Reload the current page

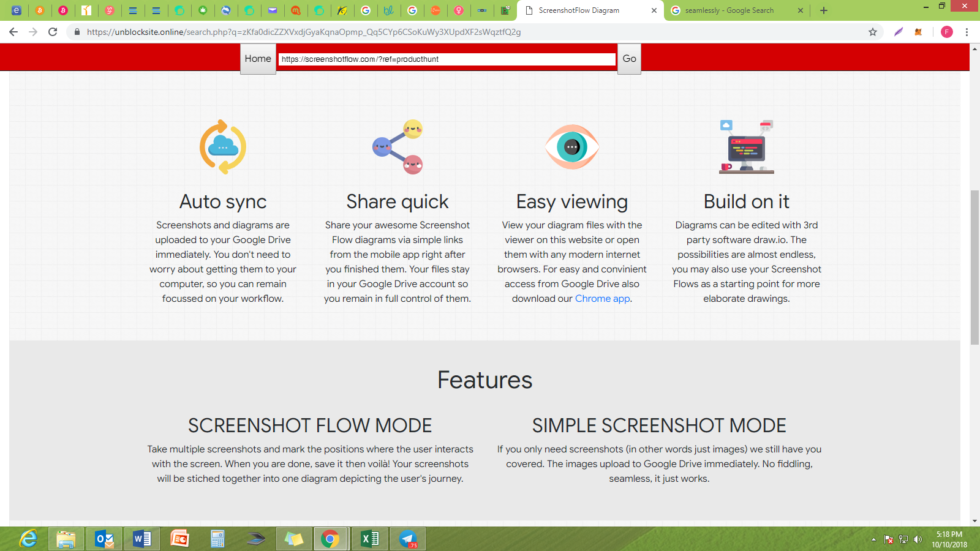(x=53, y=32)
